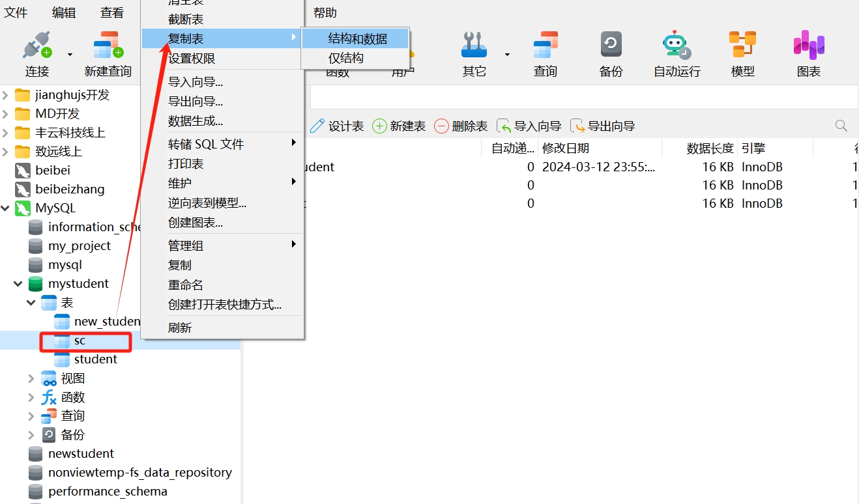The height and width of the screenshot is (504, 859).
Task: Click the Connection (连接) toolbar icon
Action: coord(37,47)
